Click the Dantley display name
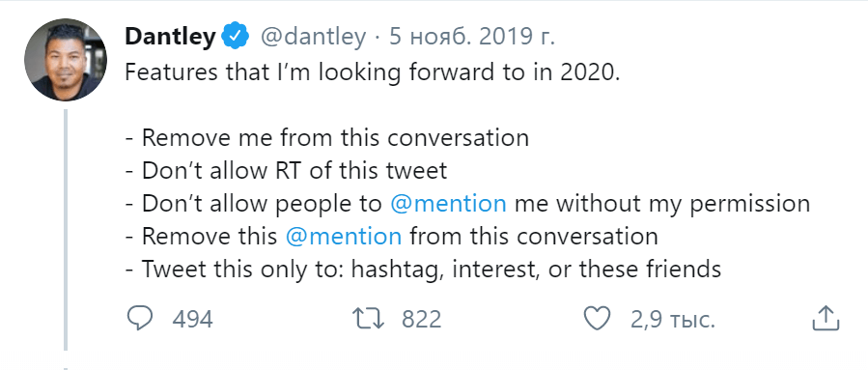Image resolution: width=868 pixels, height=370 pixels. tap(170, 37)
